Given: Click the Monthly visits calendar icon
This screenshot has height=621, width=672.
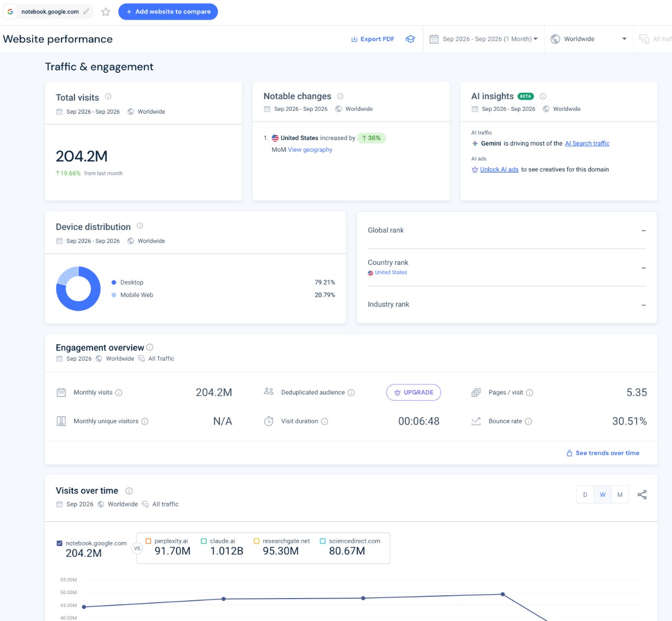Looking at the screenshot, I should point(62,393).
